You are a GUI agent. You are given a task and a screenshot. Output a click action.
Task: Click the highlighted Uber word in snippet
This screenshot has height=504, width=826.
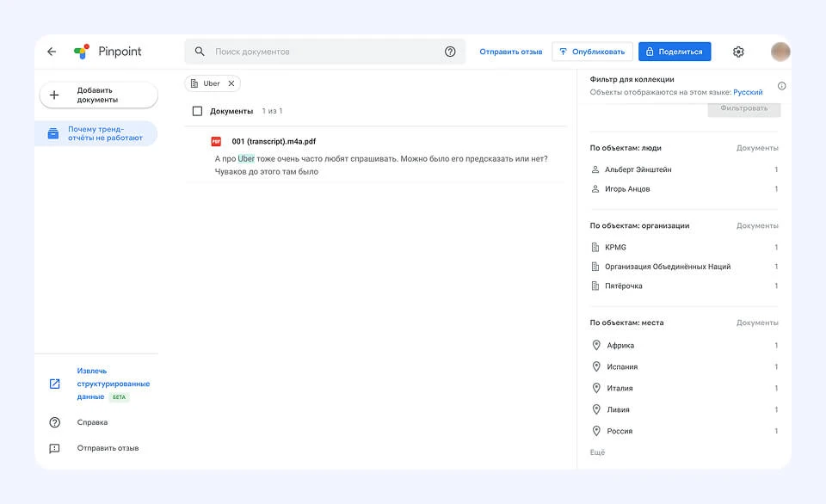coord(246,158)
